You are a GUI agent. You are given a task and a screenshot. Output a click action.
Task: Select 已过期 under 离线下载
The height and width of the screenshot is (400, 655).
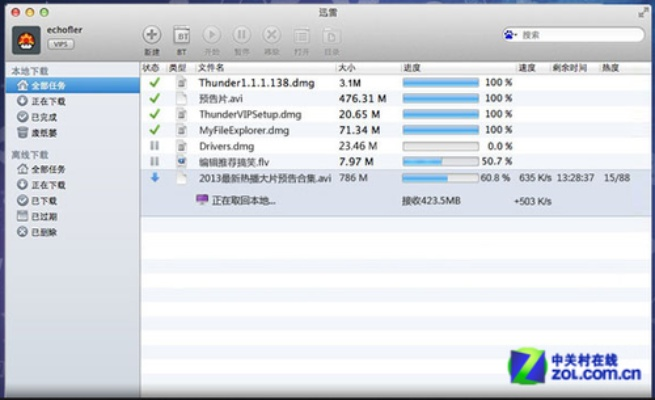click(44, 216)
